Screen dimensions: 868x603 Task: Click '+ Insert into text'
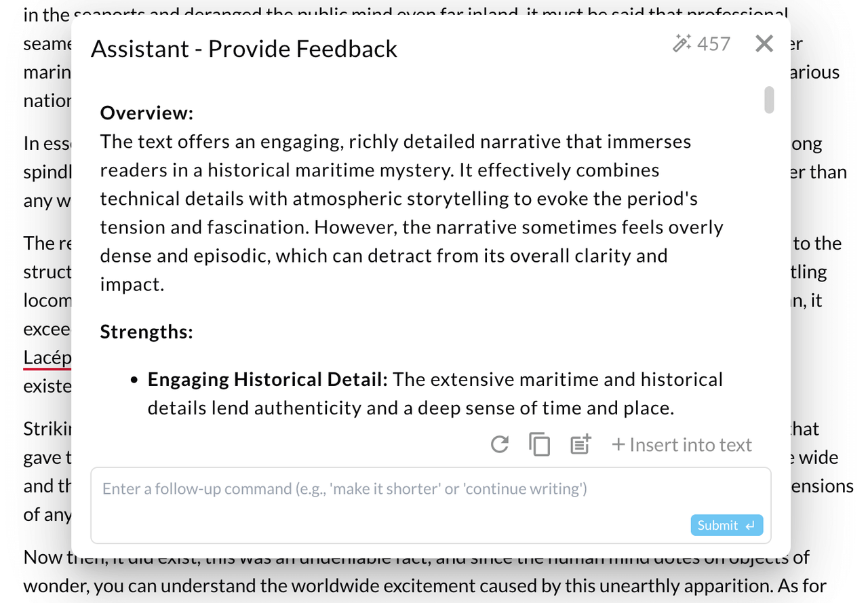(x=682, y=445)
